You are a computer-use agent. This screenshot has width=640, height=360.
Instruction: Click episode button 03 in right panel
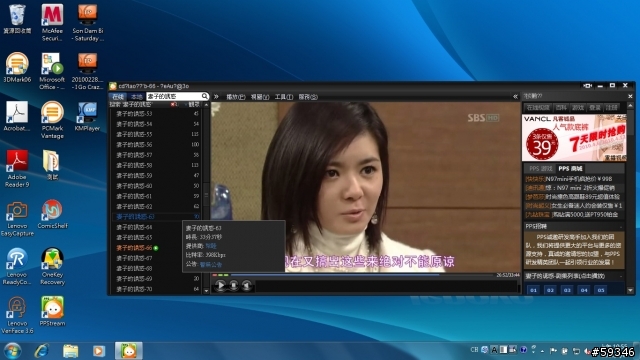point(567,290)
